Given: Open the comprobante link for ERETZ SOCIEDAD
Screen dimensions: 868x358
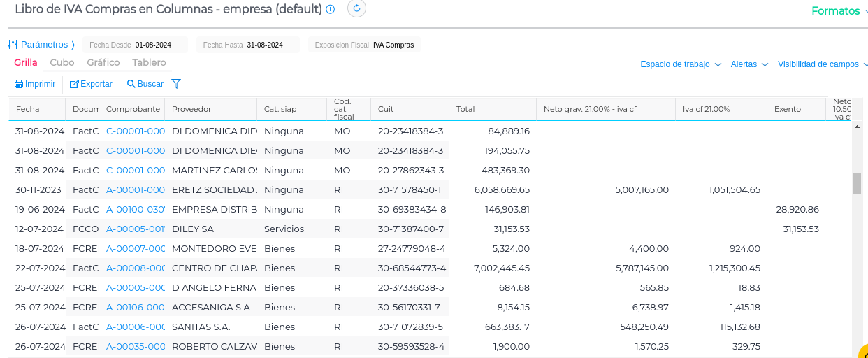Looking at the screenshot, I should point(136,189).
